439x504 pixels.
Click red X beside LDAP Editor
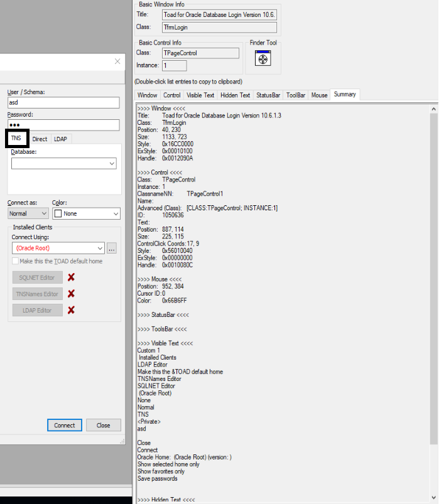pyautogui.click(x=71, y=310)
